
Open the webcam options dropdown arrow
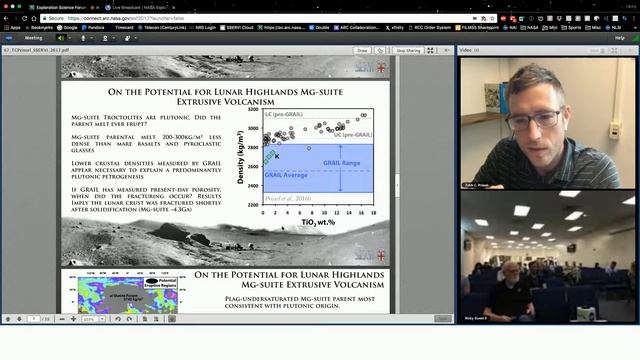click(113, 38)
